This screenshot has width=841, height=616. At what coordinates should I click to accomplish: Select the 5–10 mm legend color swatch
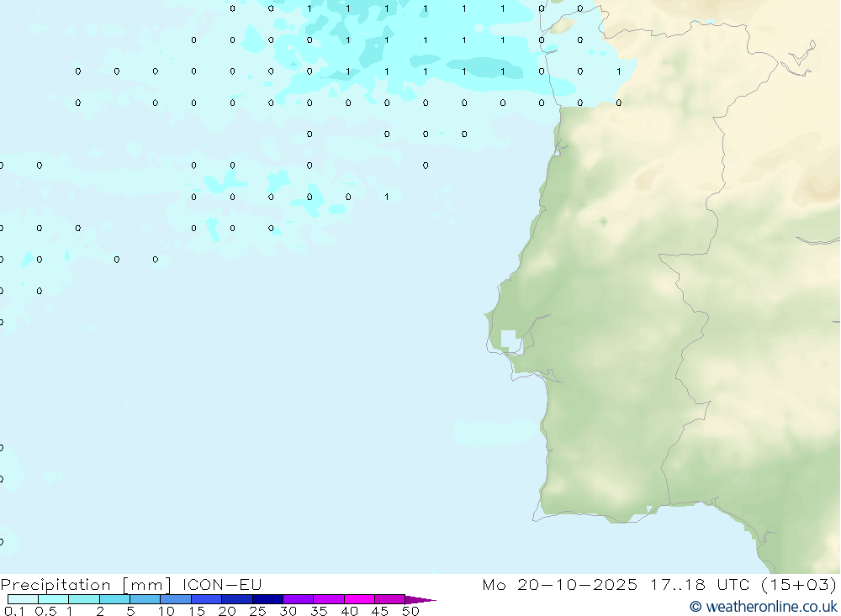pyautogui.click(x=145, y=599)
